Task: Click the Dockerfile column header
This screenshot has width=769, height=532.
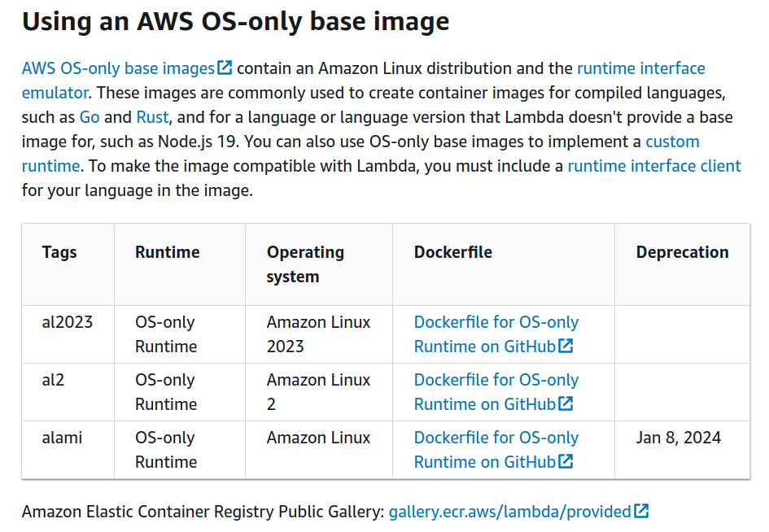Action: (x=452, y=252)
